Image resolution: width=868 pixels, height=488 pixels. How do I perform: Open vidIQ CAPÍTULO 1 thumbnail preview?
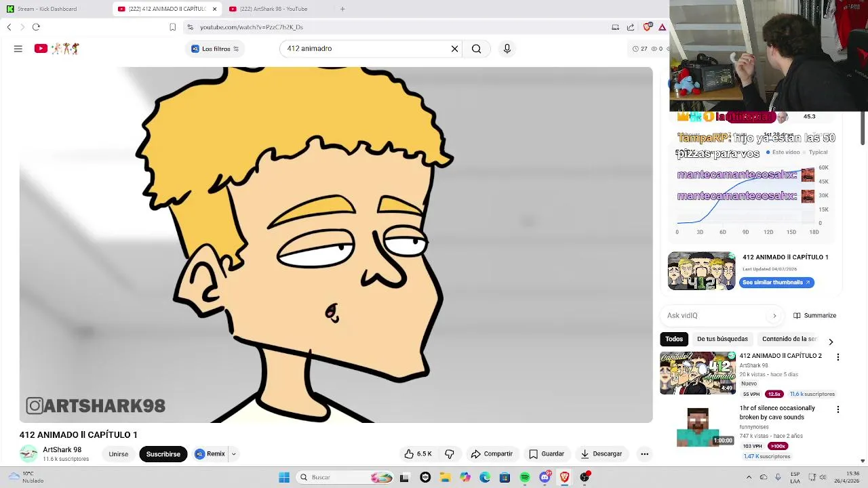pos(701,271)
